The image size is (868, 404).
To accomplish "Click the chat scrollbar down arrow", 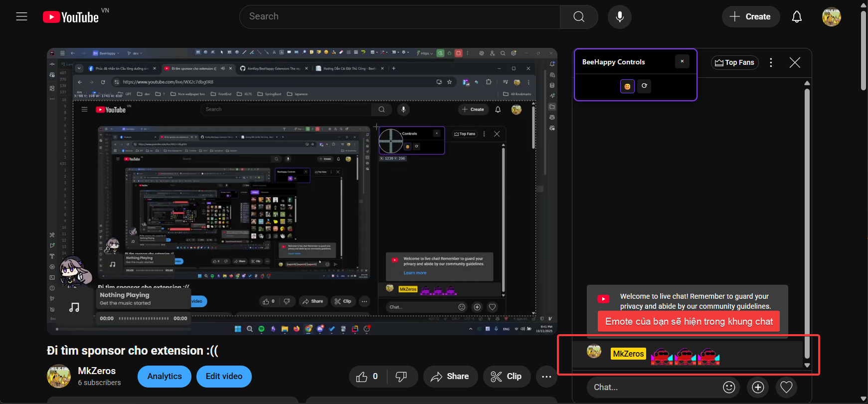I will pos(807,365).
